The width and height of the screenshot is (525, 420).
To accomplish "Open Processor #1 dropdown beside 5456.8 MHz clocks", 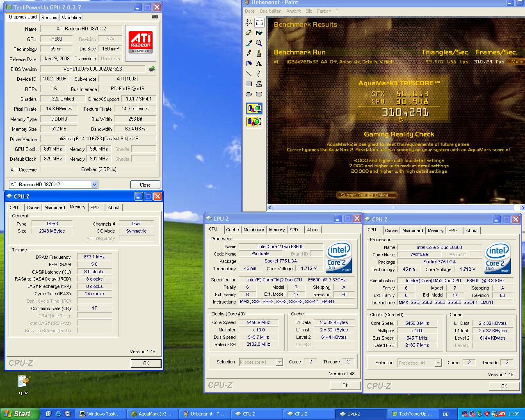I will [420, 363].
